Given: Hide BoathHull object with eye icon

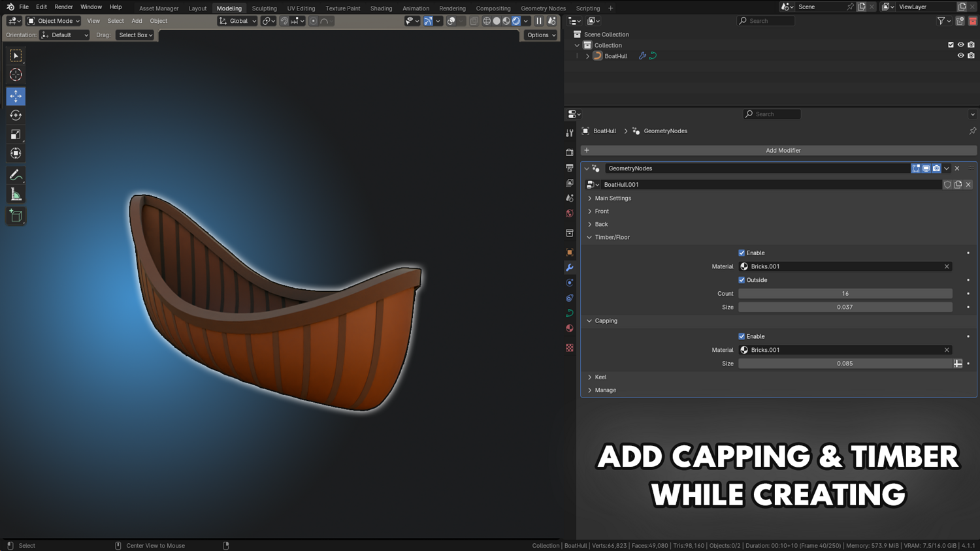Looking at the screenshot, I should click(x=960, y=56).
